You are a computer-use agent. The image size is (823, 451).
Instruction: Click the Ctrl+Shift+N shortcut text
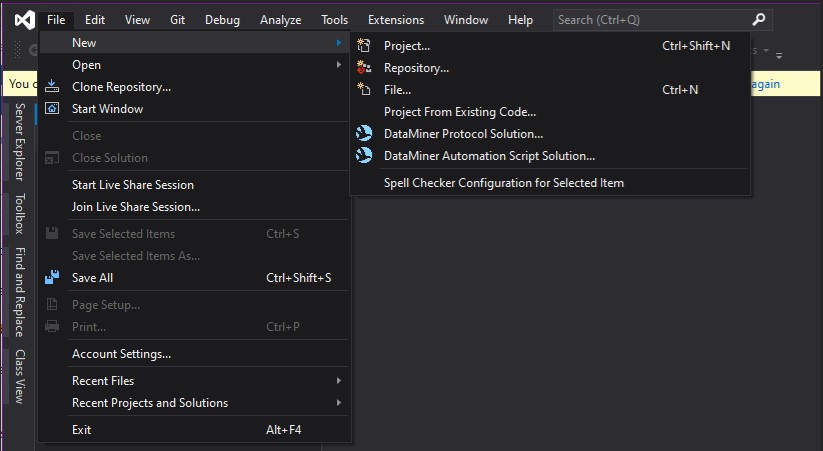(696, 46)
